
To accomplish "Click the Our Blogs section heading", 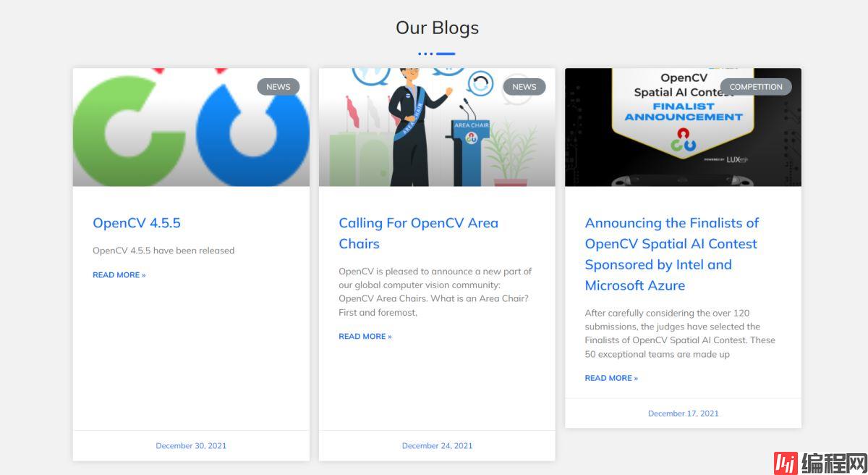I will pyautogui.click(x=437, y=28).
